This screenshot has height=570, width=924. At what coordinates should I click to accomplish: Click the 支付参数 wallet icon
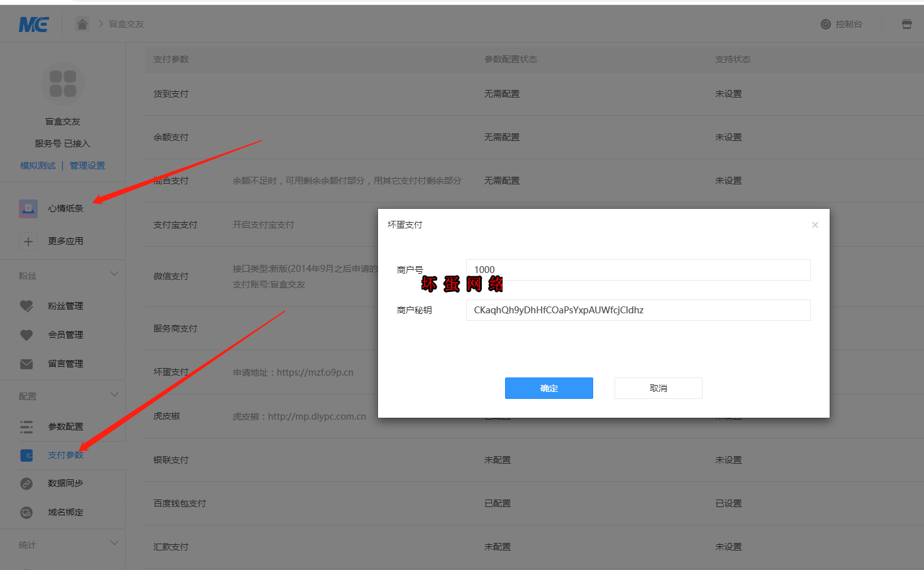point(26,455)
